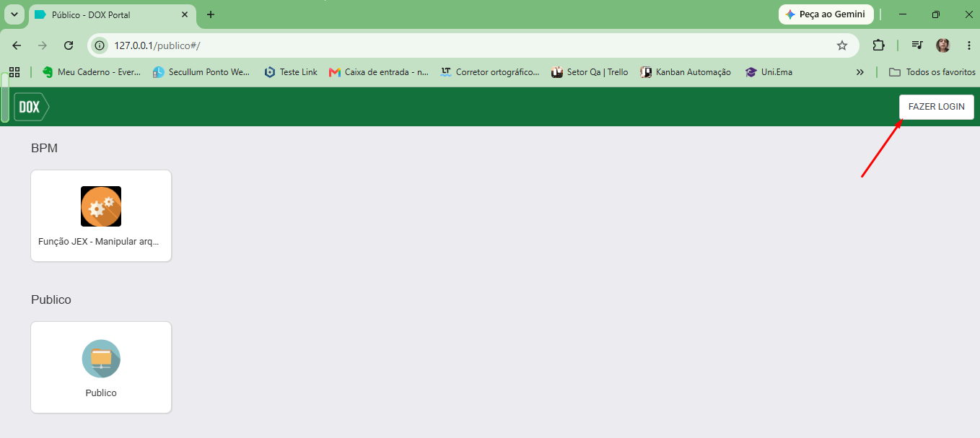The width and height of the screenshot is (980, 438).
Task: Open the 'Teste Link' bookmark
Action: pos(291,72)
